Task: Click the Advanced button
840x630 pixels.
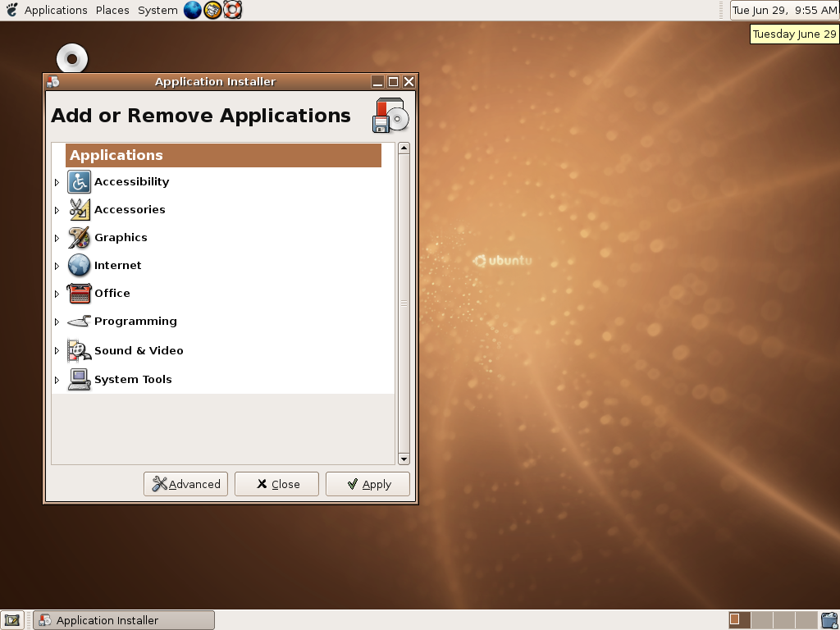Action: pyautogui.click(x=185, y=484)
